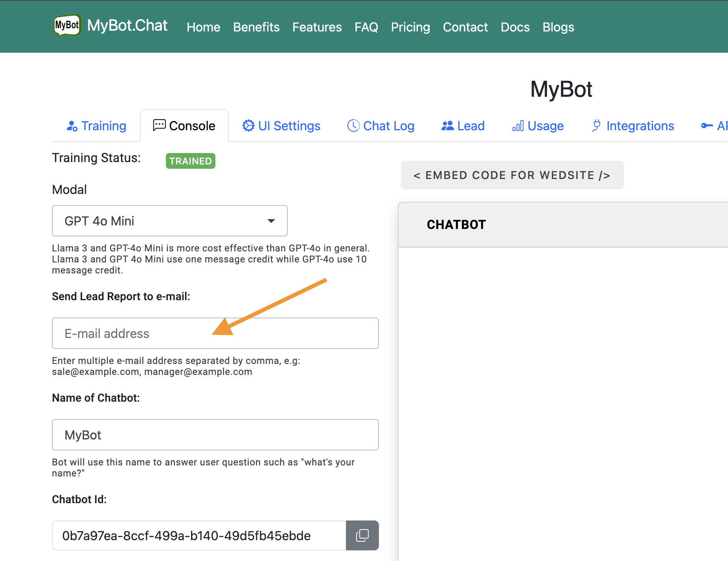Click the MyBot logo icon
Viewport: 728px width, 561px height.
pyautogui.click(x=67, y=26)
